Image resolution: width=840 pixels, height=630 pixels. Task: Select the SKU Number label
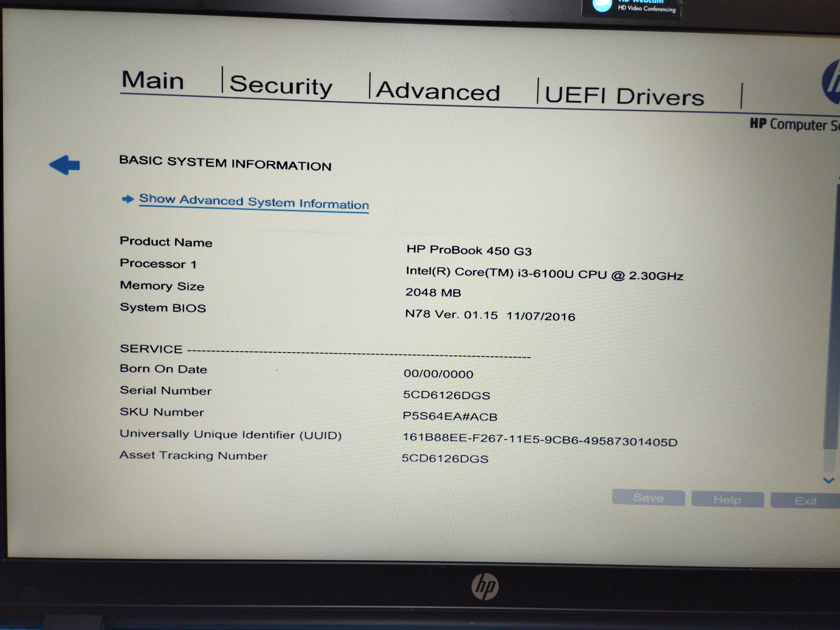[x=161, y=412]
